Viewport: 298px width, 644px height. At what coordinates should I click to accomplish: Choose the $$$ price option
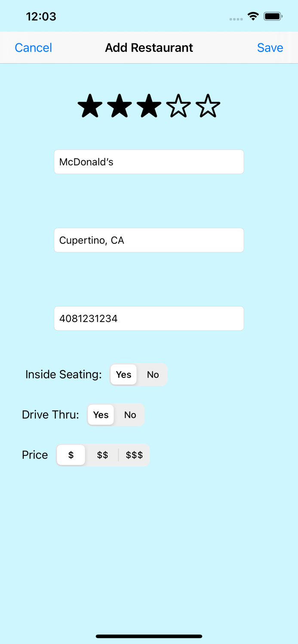(134, 455)
